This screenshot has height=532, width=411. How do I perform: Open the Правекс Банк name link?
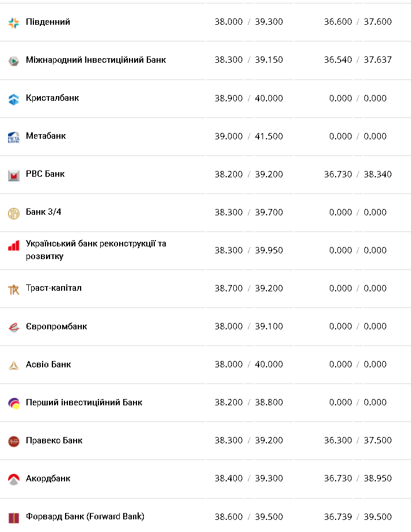(54, 440)
